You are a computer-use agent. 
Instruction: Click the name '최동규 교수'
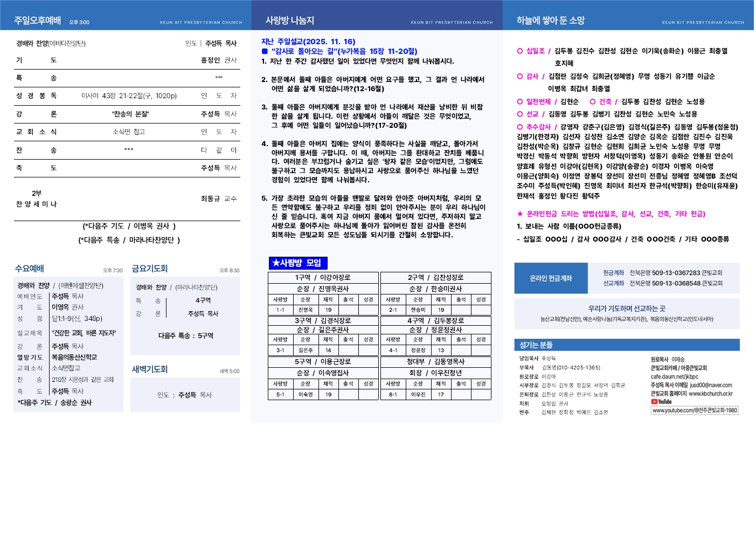[x=219, y=199]
